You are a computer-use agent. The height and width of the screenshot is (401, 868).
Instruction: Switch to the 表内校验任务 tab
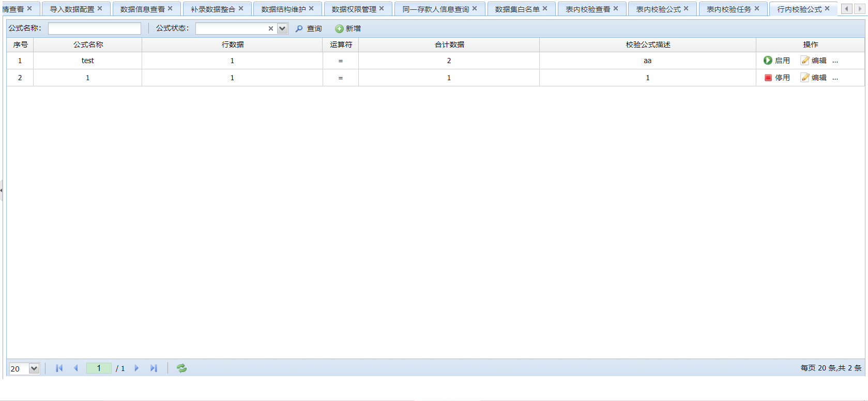[728, 9]
